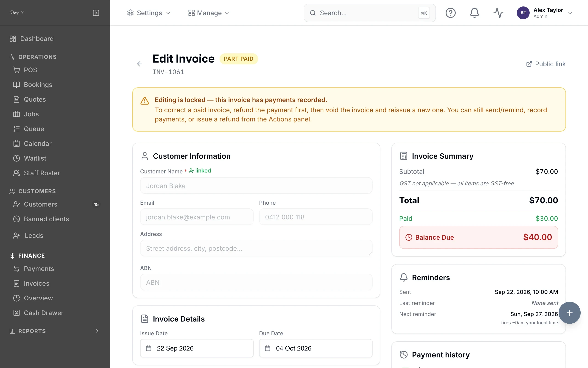Click the Email input field

click(x=197, y=217)
